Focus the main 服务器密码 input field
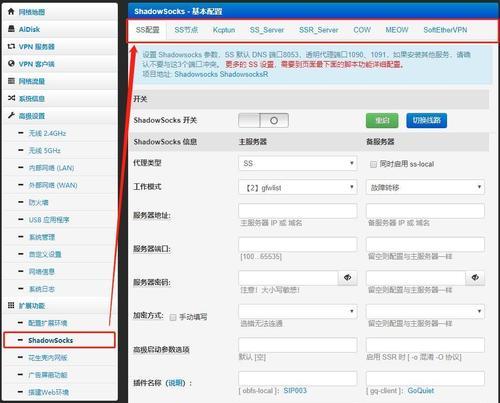Viewport: 500px width, 403px height. 288,278
